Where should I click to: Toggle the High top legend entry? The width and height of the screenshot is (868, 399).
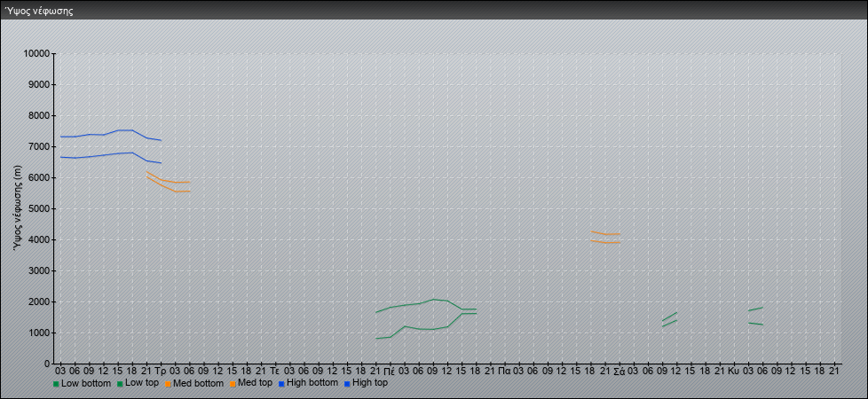[x=366, y=383]
